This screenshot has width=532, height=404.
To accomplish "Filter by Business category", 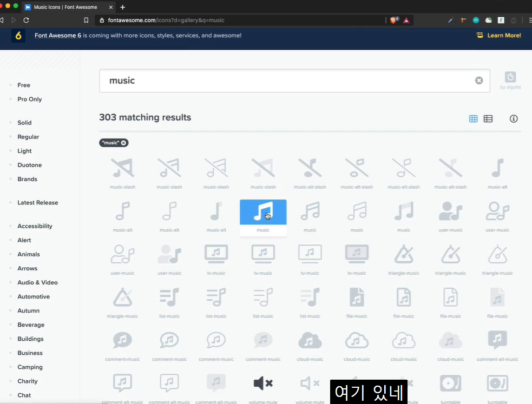I will click(30, 353).
